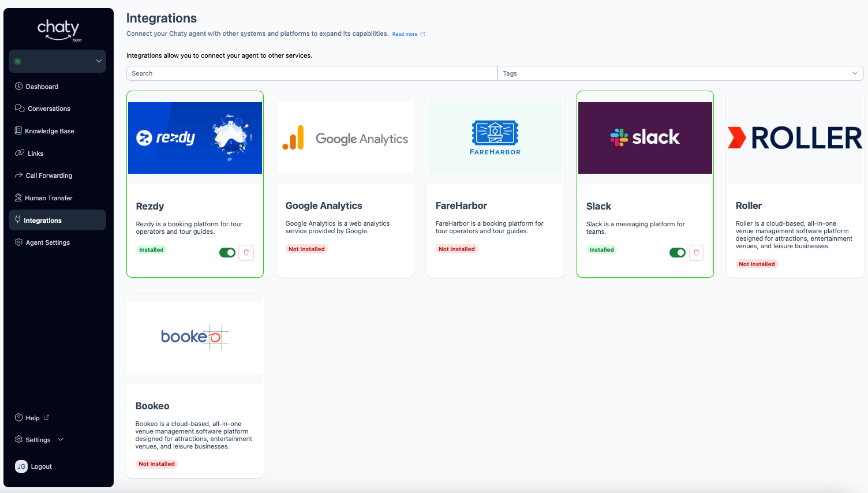Click the 'Google Analytics is a web analytics' description

coord(338,227)
